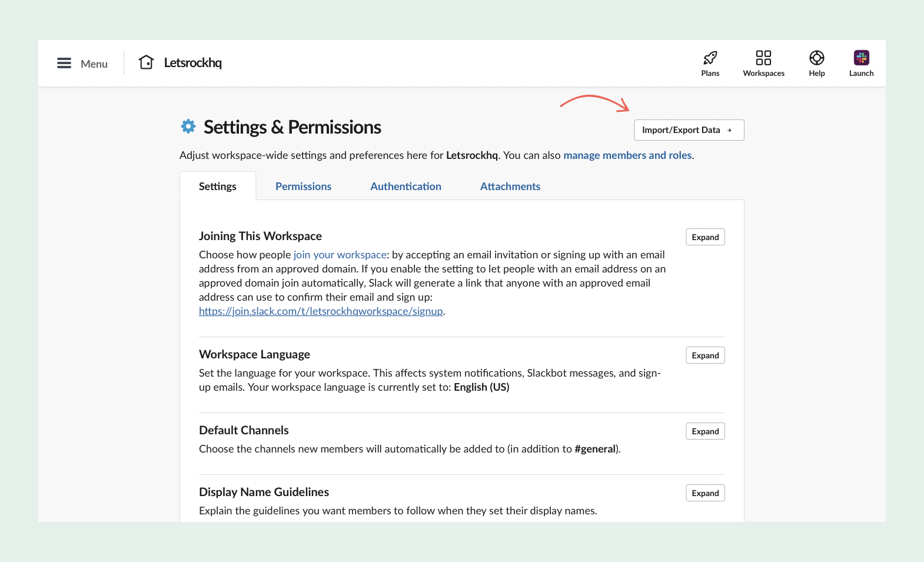
Task: Switch to the Permissions tab
Action: (x=303, y=187)
